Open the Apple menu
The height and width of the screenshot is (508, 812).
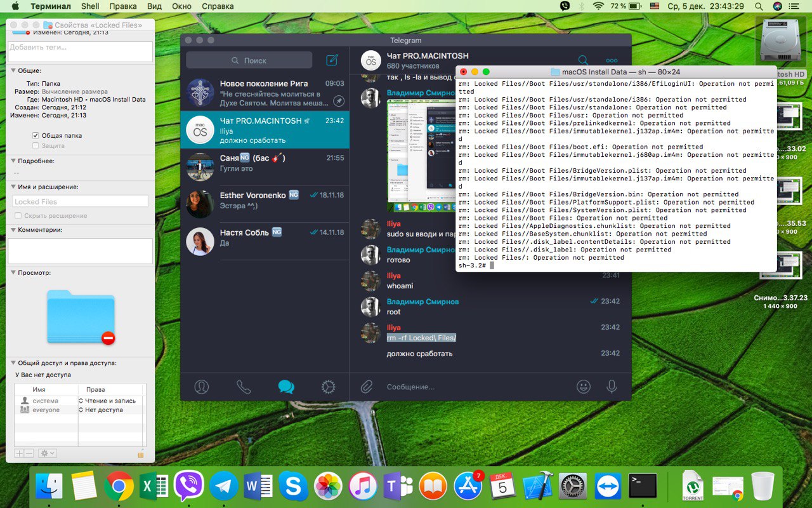click(x=15, y=6)
